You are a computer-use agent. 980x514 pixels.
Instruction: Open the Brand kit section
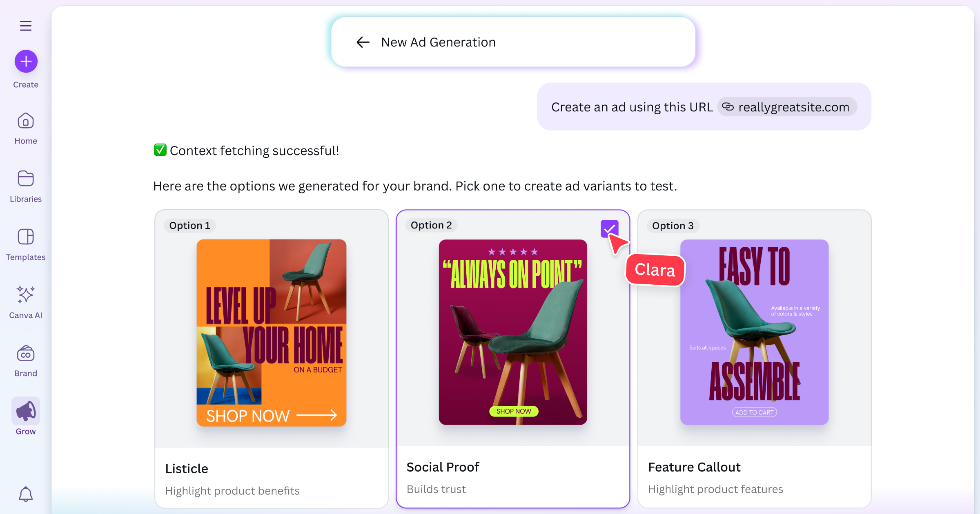25,353
